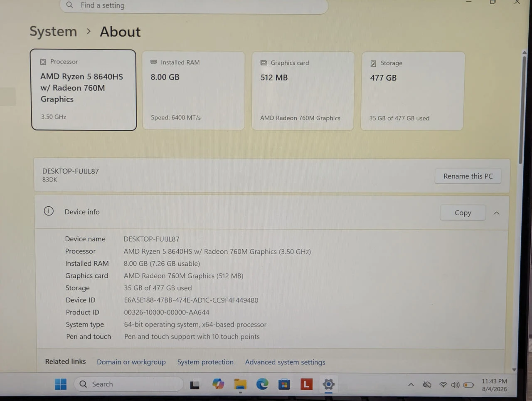Click the About page heading

pyautogui.click(x=120, y=32)
